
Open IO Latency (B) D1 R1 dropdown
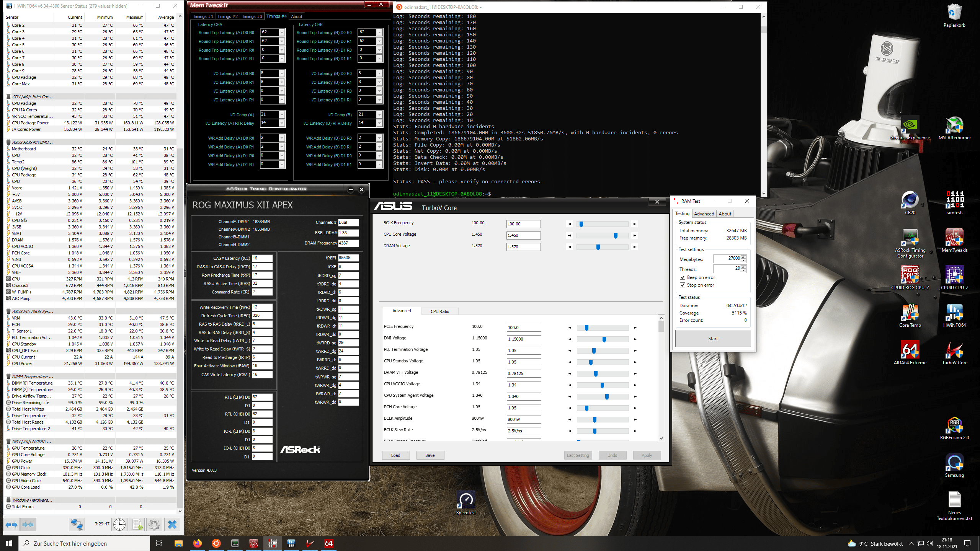[379, 100]
